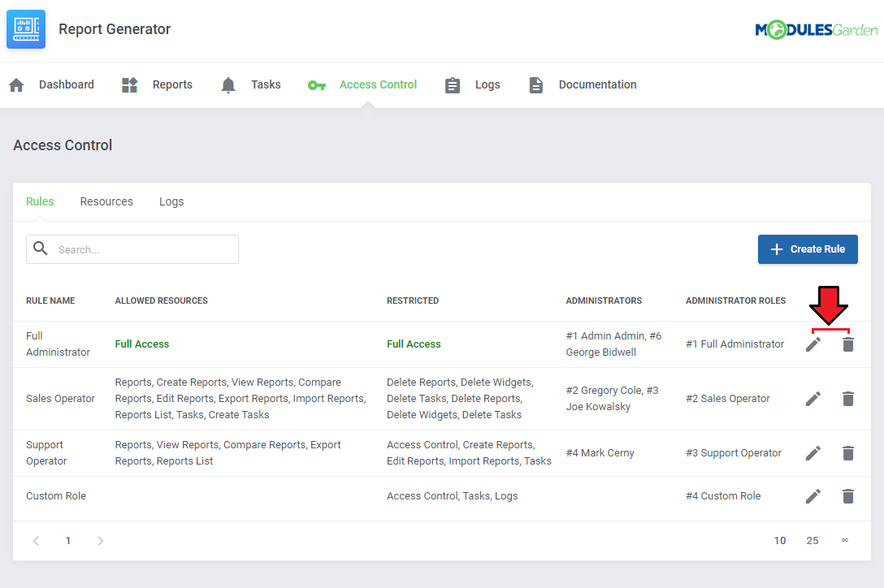Open the Dashboard menu item
Screen dimensions: 884x588
[67, 84]
